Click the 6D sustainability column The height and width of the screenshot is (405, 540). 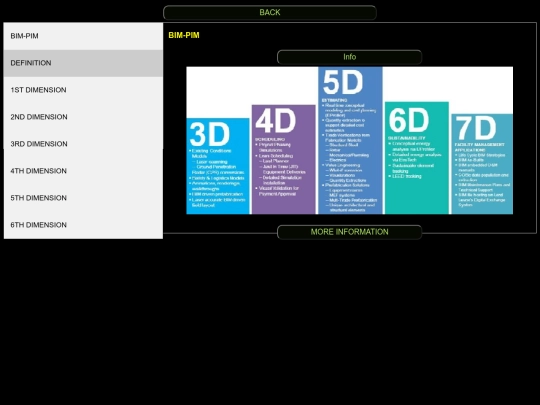tap(417, 158)
